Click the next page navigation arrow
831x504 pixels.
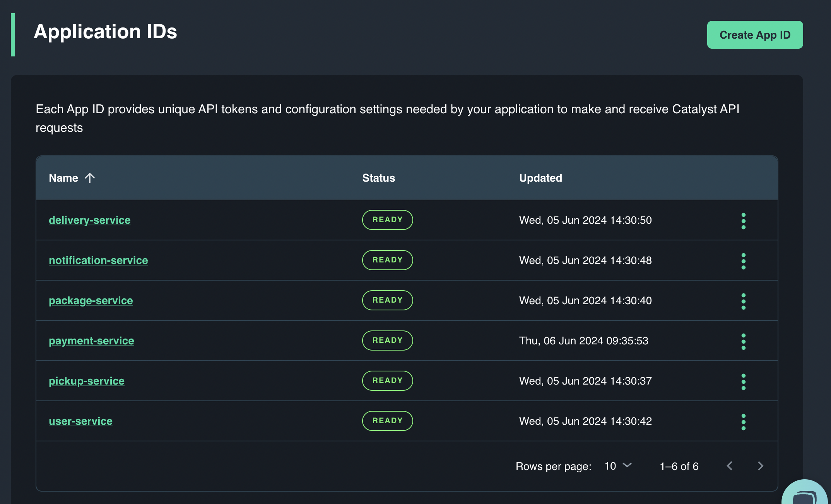tap(760, 465)
